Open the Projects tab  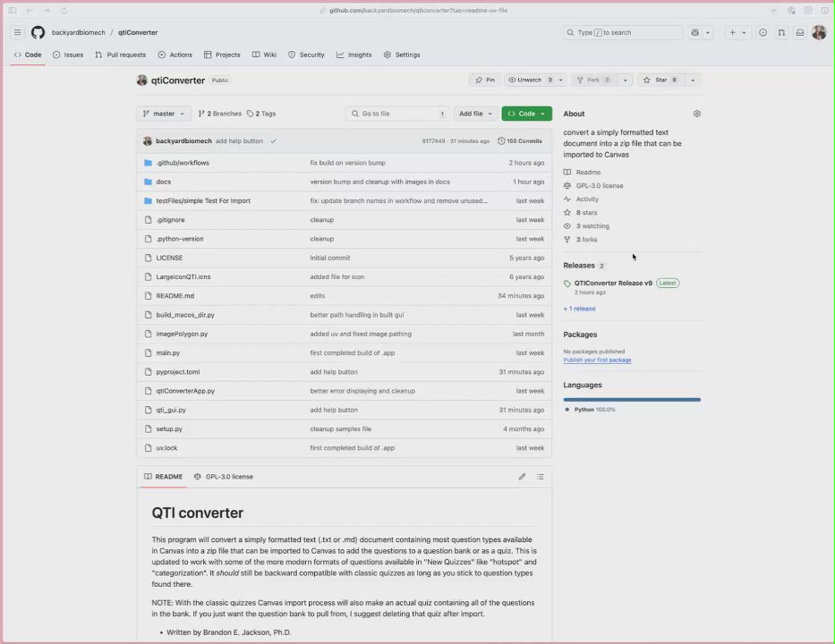click(x=222, y=55)
